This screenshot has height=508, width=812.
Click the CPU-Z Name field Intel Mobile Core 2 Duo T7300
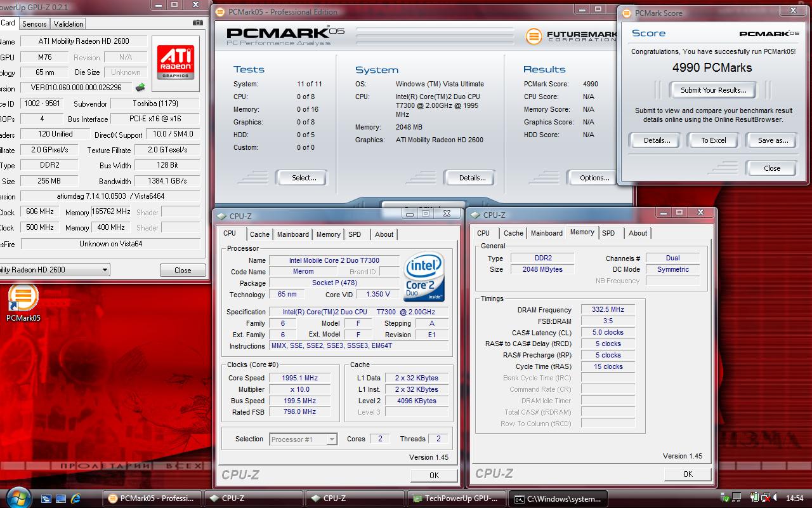click(x=334, y=260)
